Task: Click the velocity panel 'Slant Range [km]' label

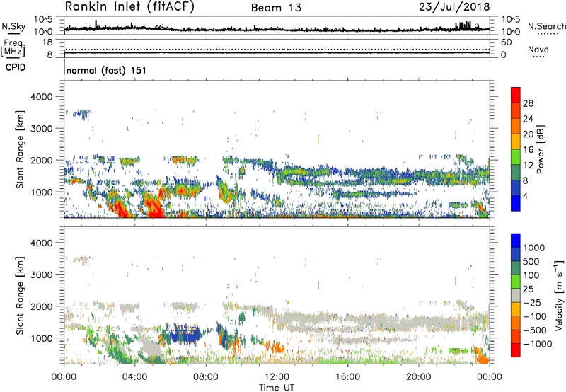Action: (x=20, y=296)
